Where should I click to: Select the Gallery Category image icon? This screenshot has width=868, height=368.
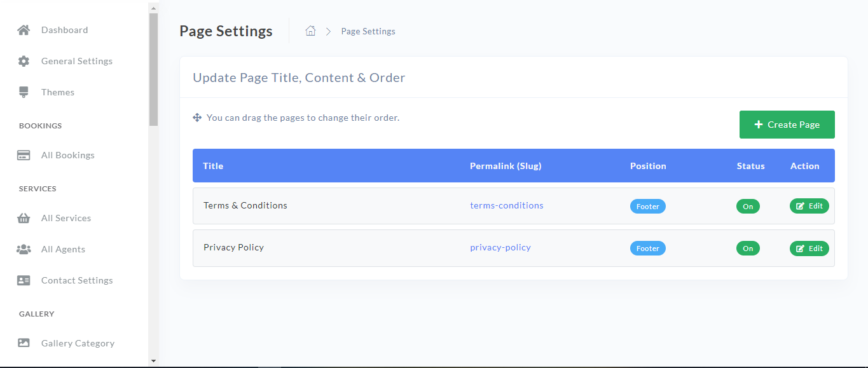click(x=24, y=343)
